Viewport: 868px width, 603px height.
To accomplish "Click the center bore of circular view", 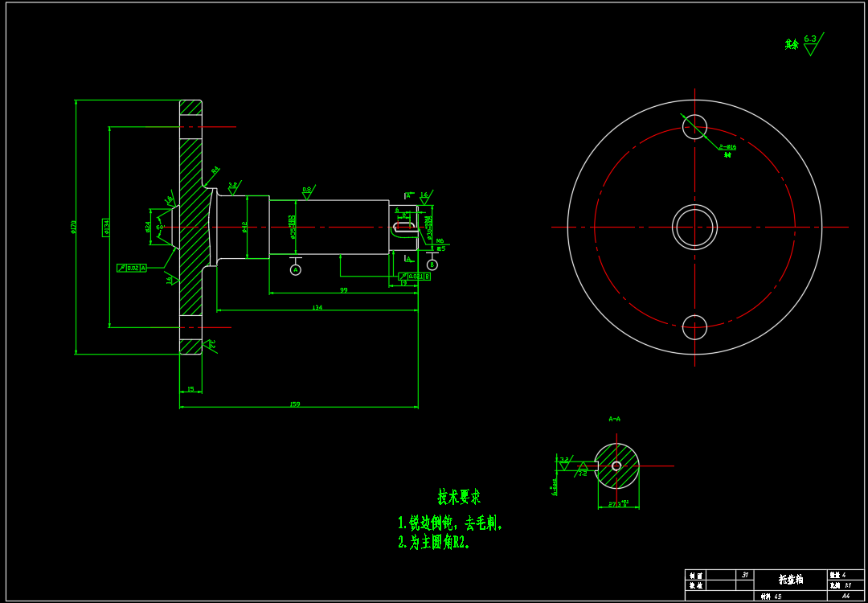I will point(694,227).
